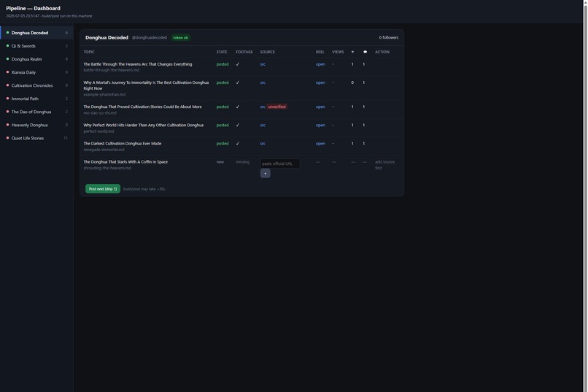Click the ACTION column header

[x=382, y=52]
